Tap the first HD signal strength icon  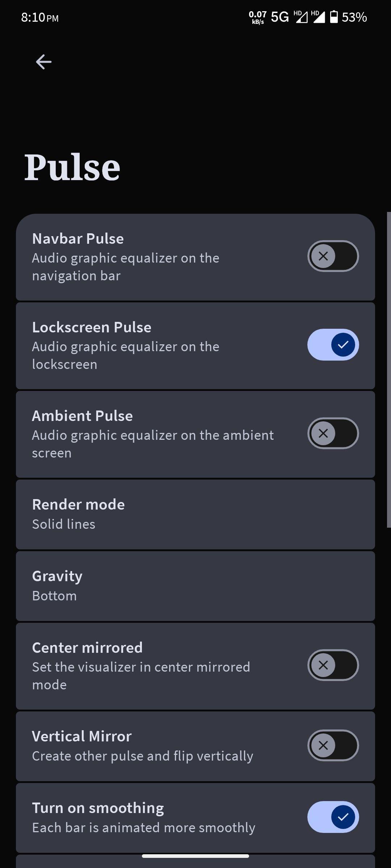coord(300,17)
